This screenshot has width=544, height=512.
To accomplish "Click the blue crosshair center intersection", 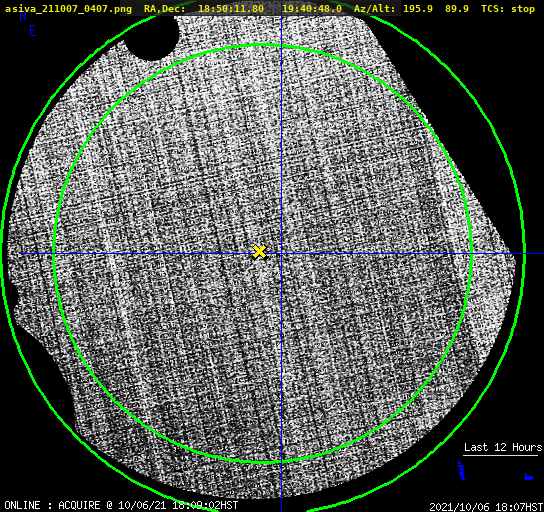I will pos(281,254).
